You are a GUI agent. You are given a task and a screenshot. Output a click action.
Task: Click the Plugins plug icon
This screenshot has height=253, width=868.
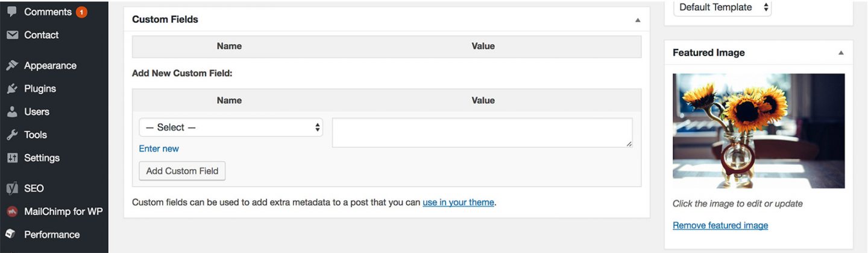tap(12, 89)
